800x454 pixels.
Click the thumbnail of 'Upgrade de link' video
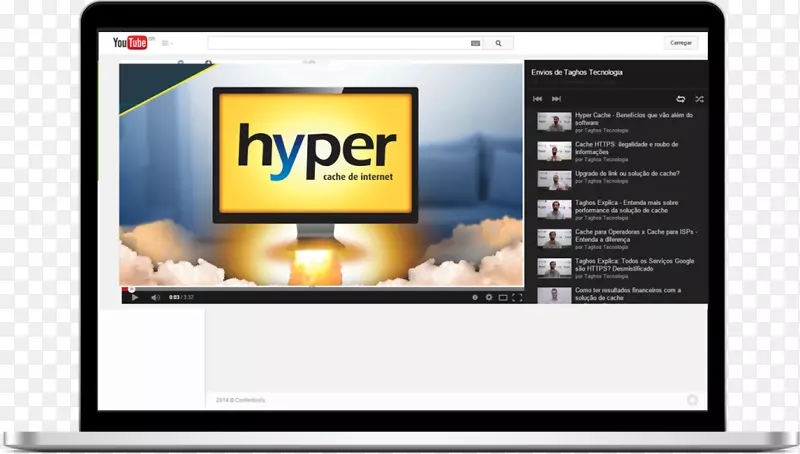click(x=554, y=180)
